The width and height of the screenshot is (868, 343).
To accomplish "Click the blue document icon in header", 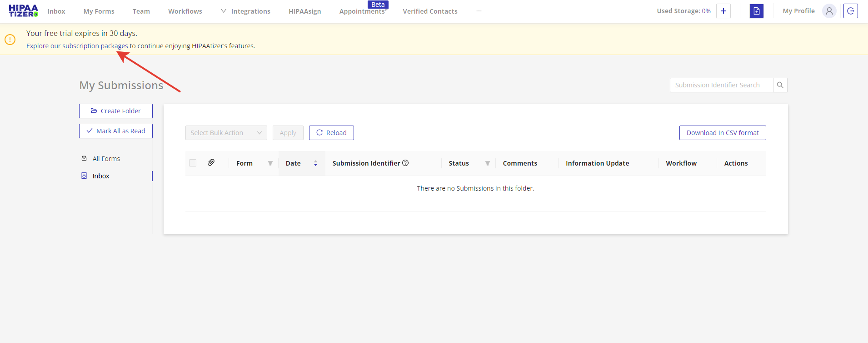I will click(756, 11).
